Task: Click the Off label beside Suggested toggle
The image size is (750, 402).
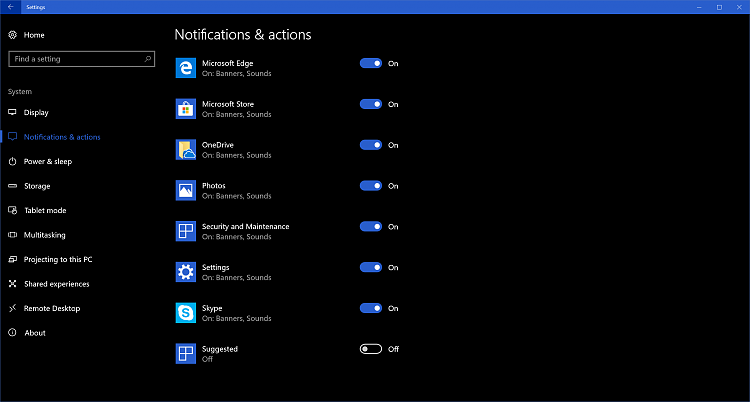Action: [394, 349]
